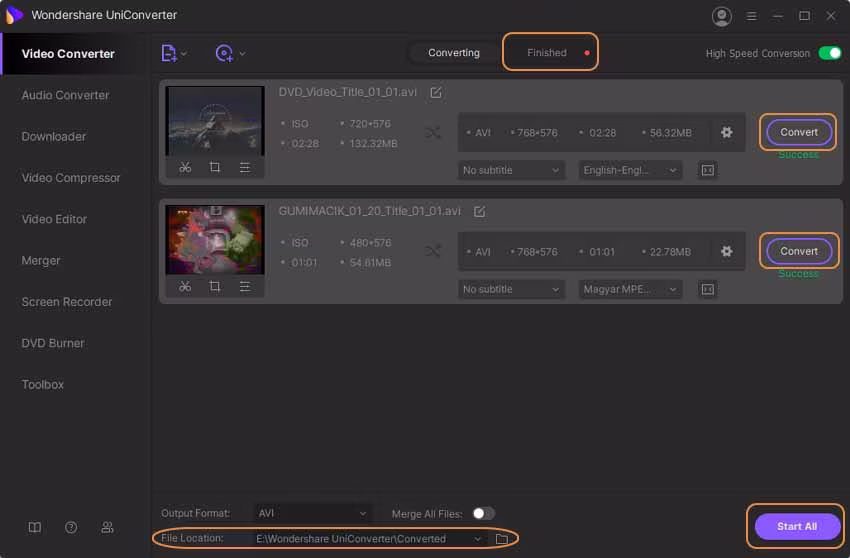
Task: Open output settings gear for GUMIMACIK_01_20
Action: [x=726, y=251]
